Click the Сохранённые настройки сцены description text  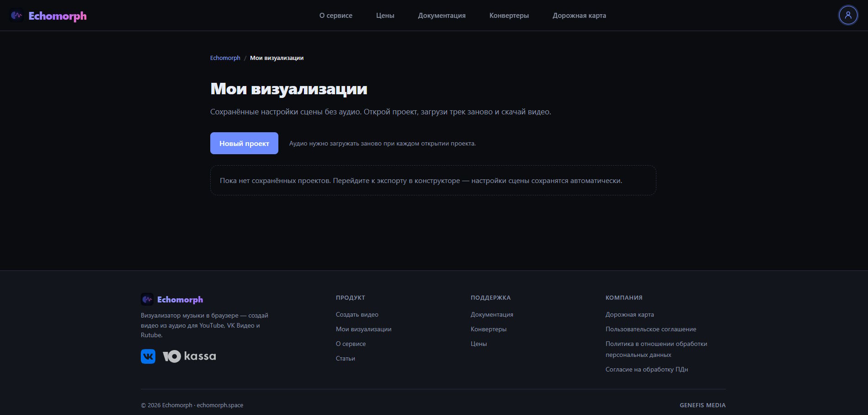(x=381, y=112)
